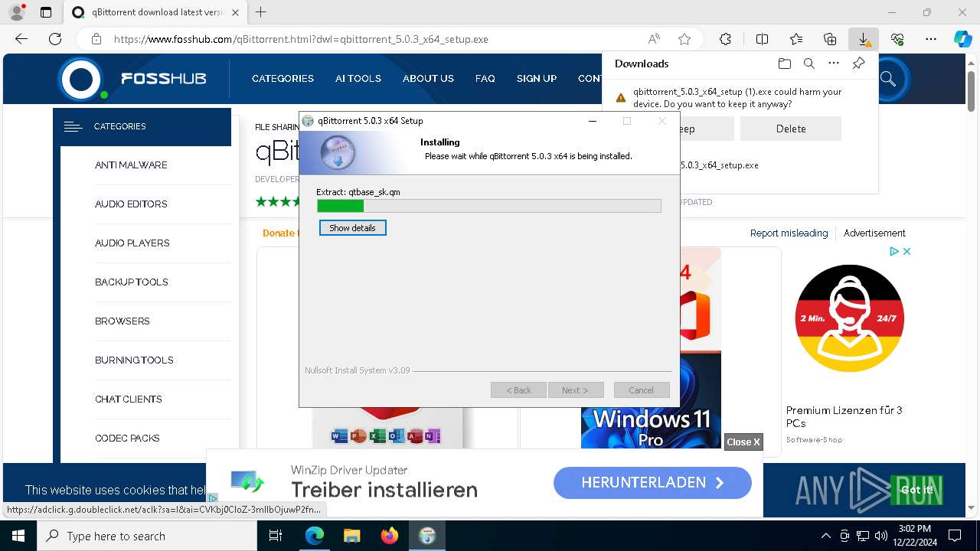Select AUDIO EDITORS category
This screenshot has height=551, width=980.
[x=131, y=204]
